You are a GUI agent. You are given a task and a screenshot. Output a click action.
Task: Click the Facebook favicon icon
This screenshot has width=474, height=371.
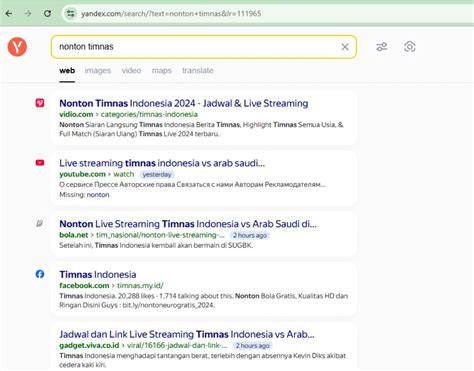click(x=40, y=274)
